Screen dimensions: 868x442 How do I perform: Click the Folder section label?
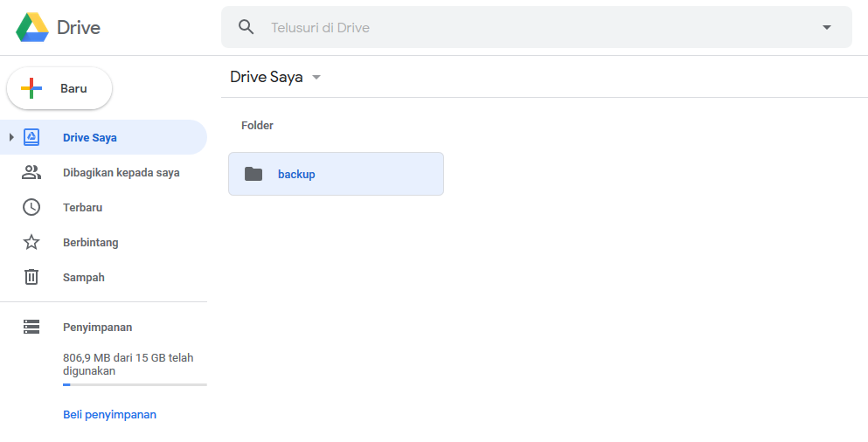point(257,126)
